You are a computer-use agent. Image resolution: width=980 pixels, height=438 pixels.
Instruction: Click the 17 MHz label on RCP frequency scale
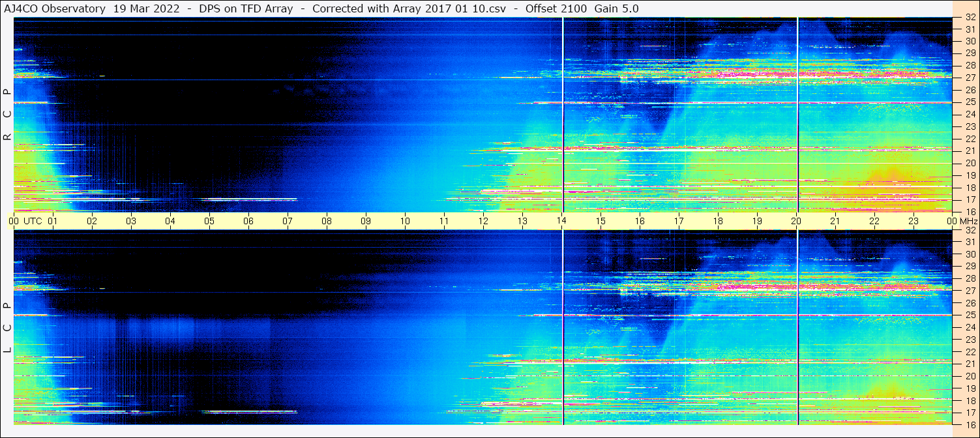pos(970,199)
